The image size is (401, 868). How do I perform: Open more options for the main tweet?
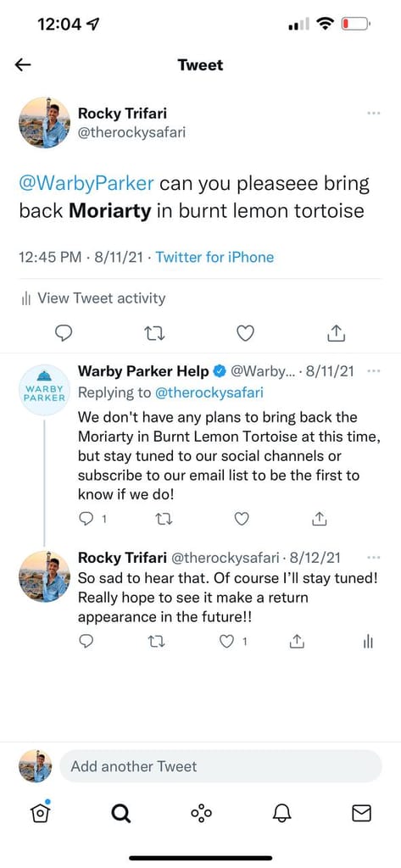[x=374, y=114]
